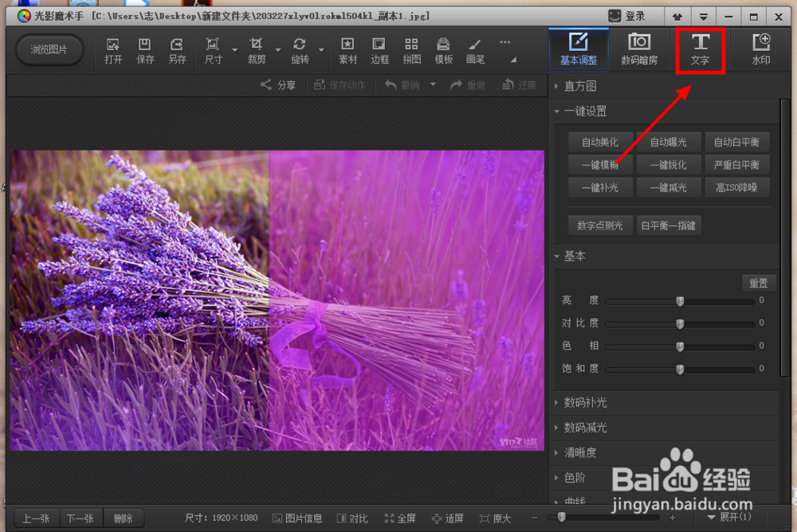Viewport: 797px width, 532px height.
Task: Click the zoom out minus icon
Action: (534, 517)
